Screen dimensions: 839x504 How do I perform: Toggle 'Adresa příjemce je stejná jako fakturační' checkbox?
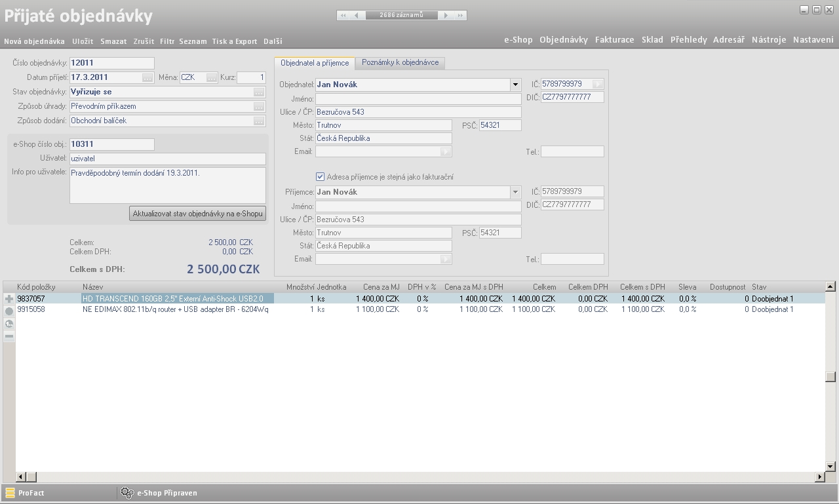coord(320,177)
